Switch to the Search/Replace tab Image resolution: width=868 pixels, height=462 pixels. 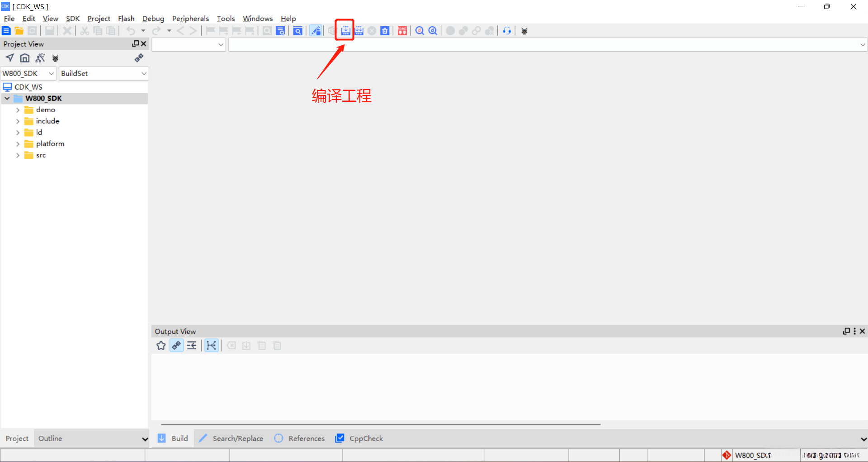(x=231, y=438)
